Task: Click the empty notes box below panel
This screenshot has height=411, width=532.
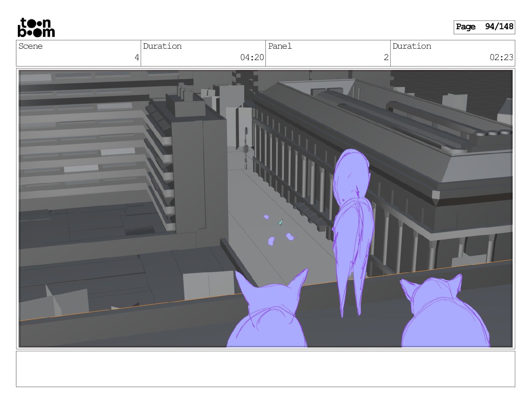Action: pos(266,369)
